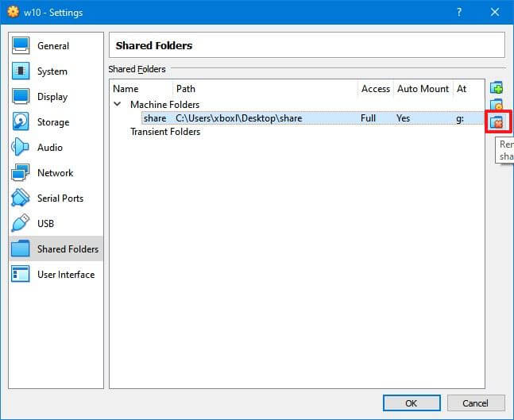Click the Auto Mount column header

coord(423,89)
